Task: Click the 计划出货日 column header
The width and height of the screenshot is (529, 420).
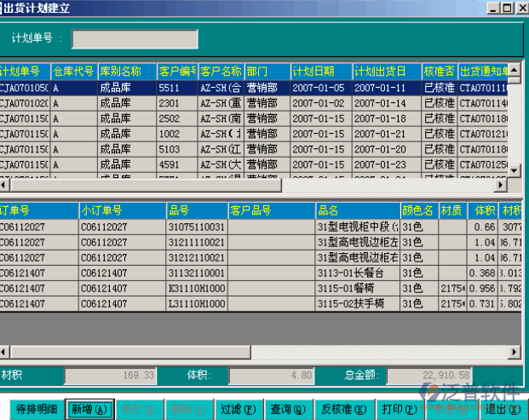Action: (386, 71)
